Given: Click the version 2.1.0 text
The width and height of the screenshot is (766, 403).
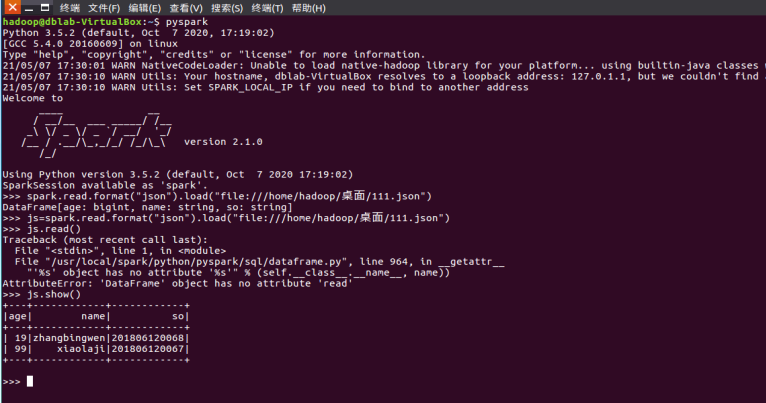Looking at the screenshot, I should tap(223, 142).
